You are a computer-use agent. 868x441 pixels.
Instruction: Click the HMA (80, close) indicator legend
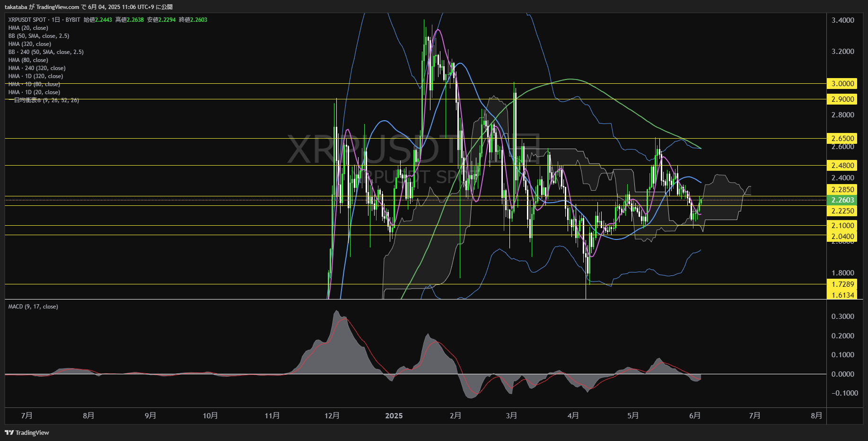(28, 60)
